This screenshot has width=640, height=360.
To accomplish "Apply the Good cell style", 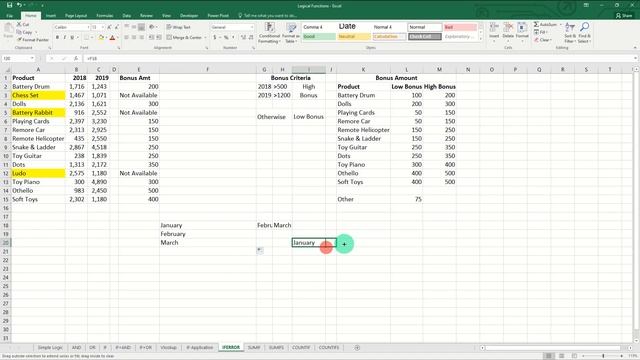I will point(319,37).
